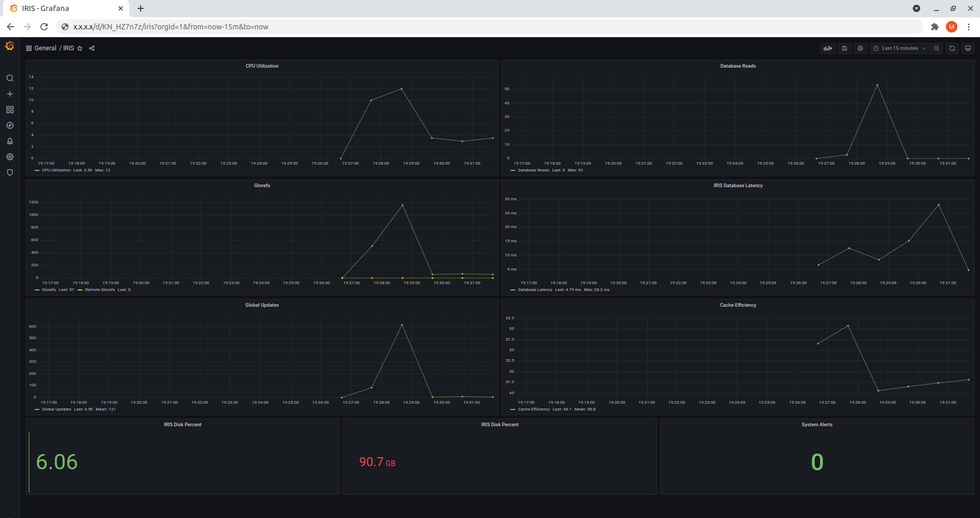Click the Add panel icon
This screenshot has height=518, width=980.
pyautogui.click(x=828, y=48)
